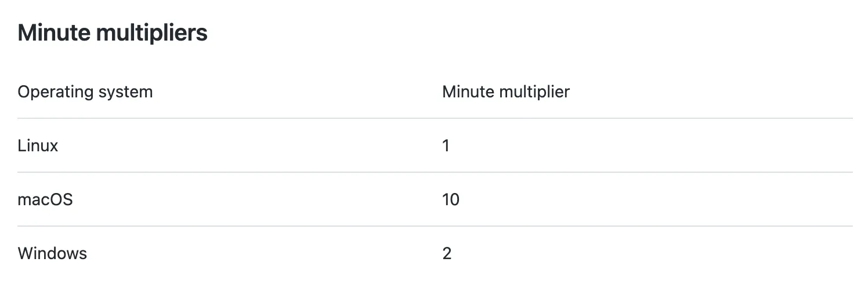Click the 'Operating system' column header
The height and width of the screenshot is (291, 868).
[x=85, y=92]
